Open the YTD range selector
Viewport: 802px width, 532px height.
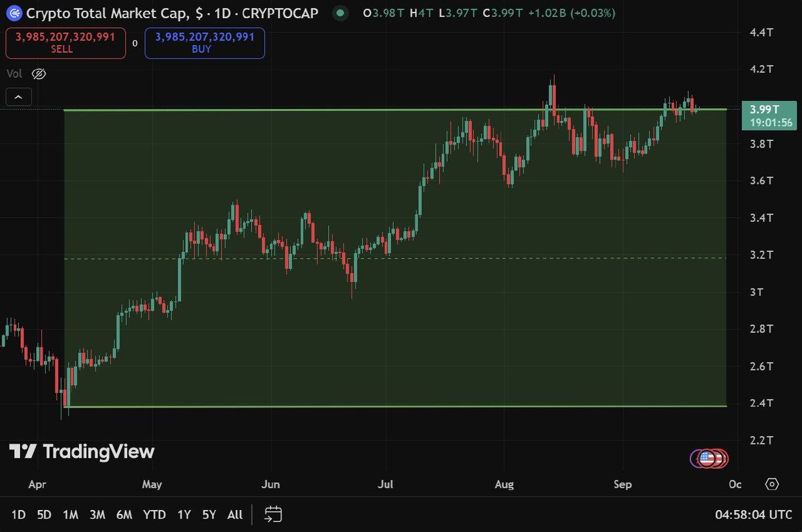[154, 515]
